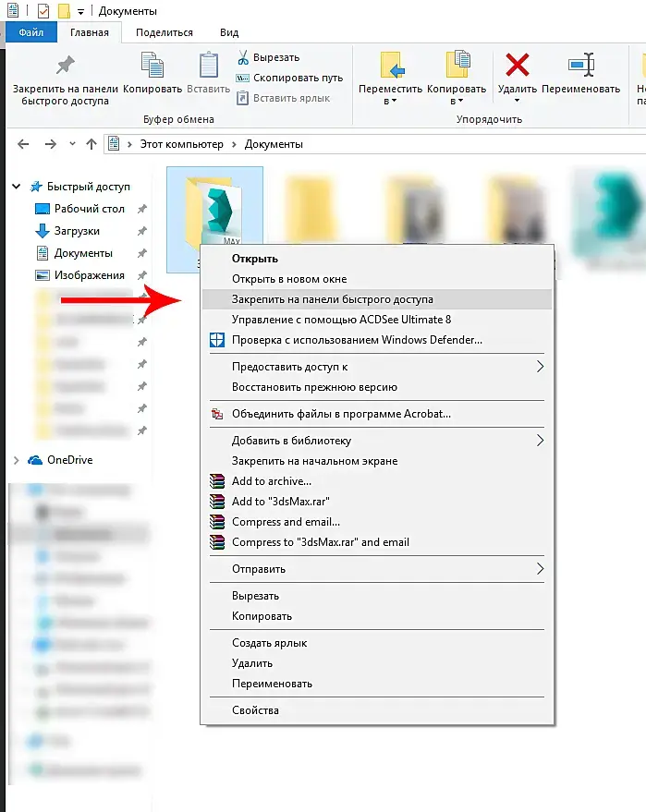Choose Открыть in the context menu
The image size is (646, 812).
click(x=377, y=259)
